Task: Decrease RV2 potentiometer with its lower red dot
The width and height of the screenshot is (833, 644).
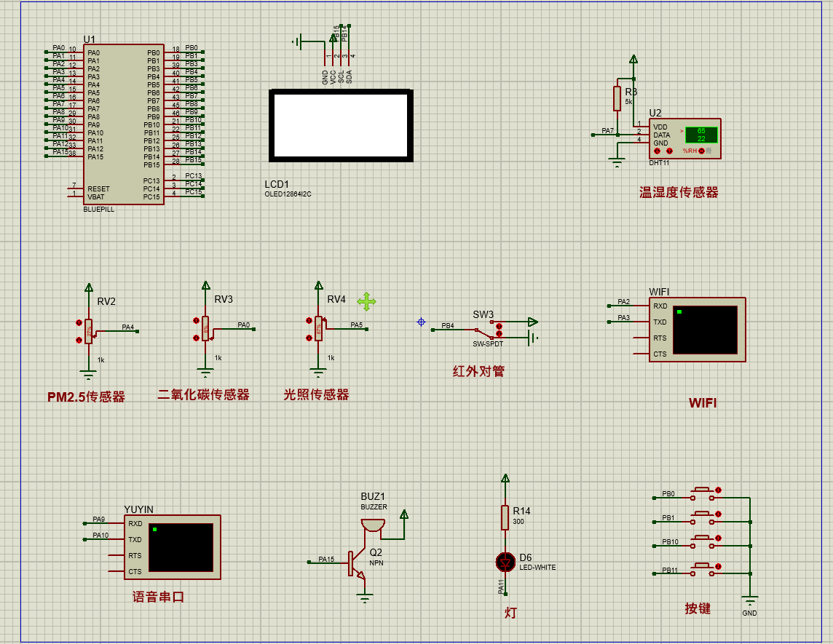Action: 79,340
